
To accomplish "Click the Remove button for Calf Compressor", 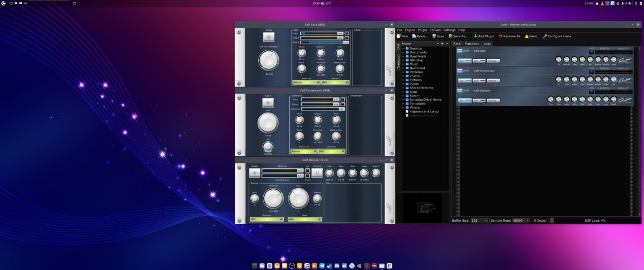I will point(493,81).
